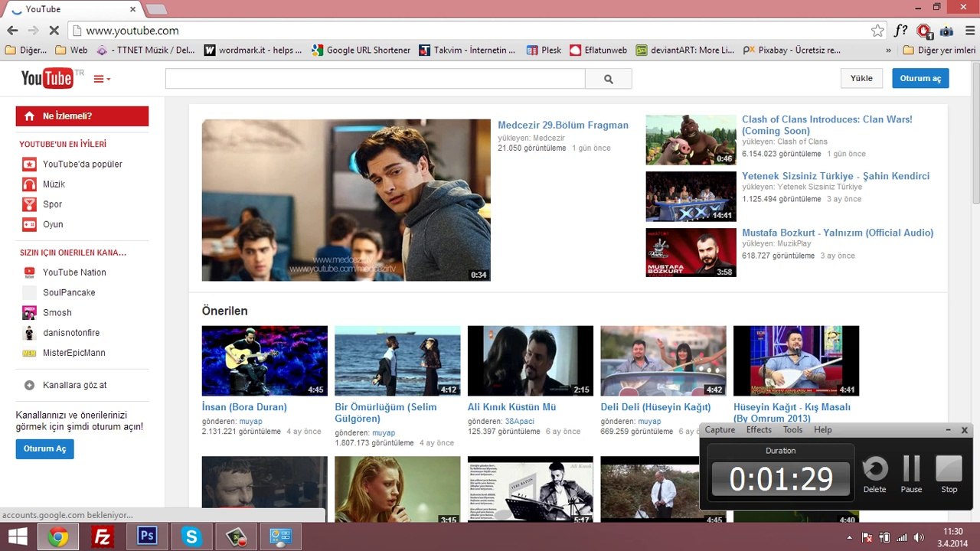The width and height of the screenshot is (980, 551).
Task: Click the f? extension icon
Action: 901,31
